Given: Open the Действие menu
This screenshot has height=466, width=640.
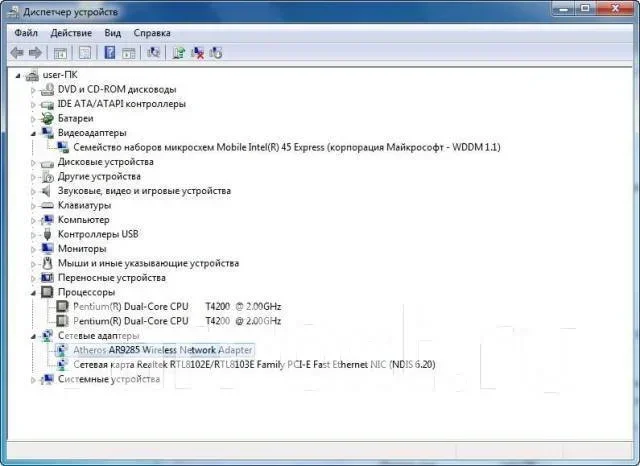Looking at the screenshot, I should coord(71,33).
